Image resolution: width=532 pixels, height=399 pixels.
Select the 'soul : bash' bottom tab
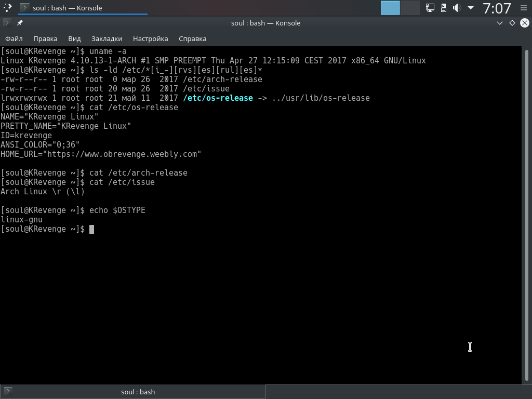pyautogui.click(x=132, y=392)
